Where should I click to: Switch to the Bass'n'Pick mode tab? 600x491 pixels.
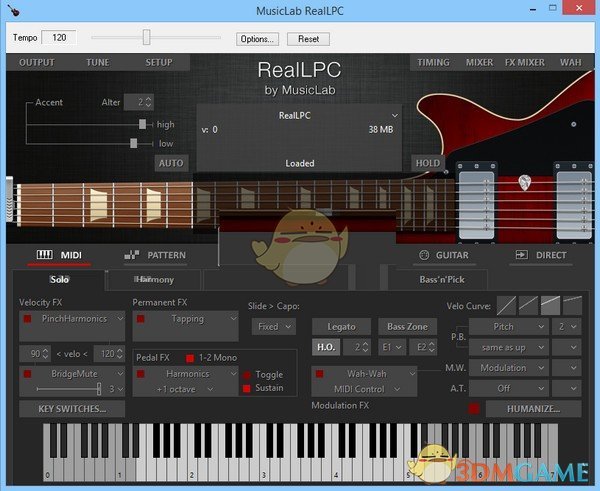pos(442,280)
